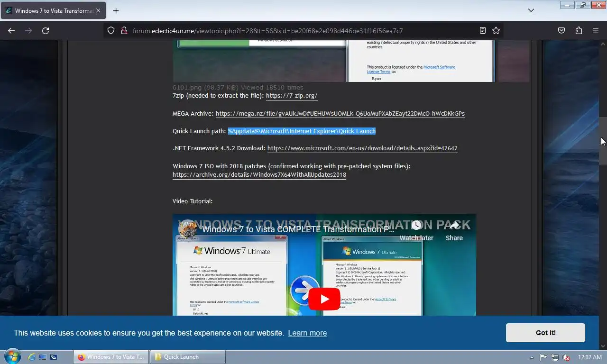Image resolution: width=607 pixels, height=364 pixels.
Task: Click the highlighted Quick Launch path text
Action: point(302,131)
